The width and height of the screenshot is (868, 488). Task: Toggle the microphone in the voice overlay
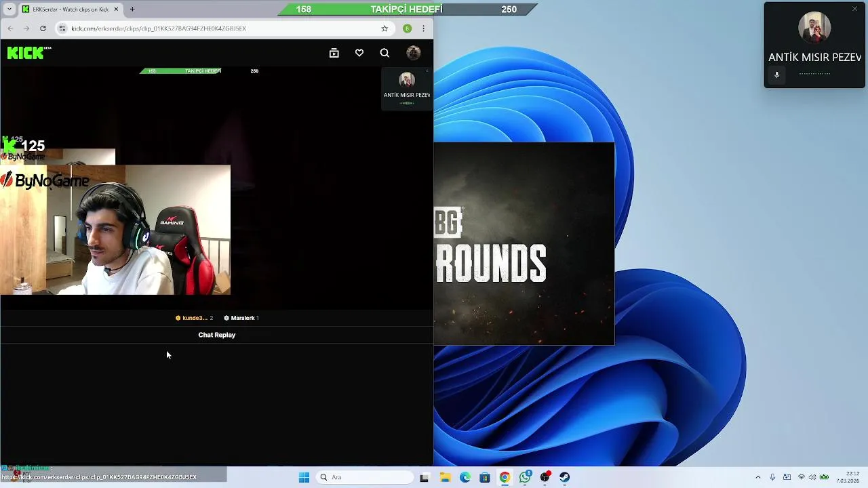point(777,75)
